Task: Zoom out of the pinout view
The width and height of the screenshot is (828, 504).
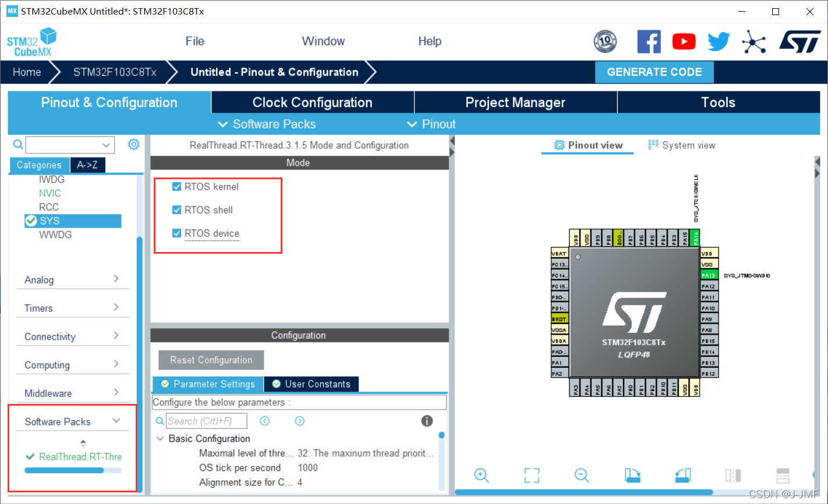Action: click(x=582, y=475)
